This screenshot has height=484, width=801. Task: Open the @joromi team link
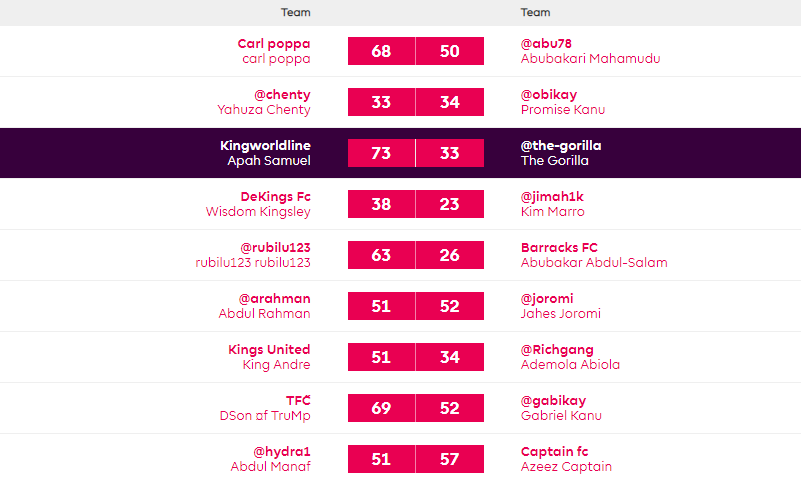click(x=547, y=299)
